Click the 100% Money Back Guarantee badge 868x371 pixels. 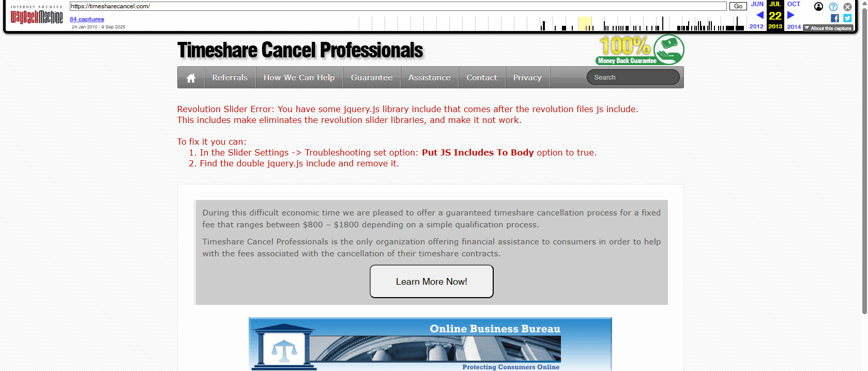tap(640, 50)
